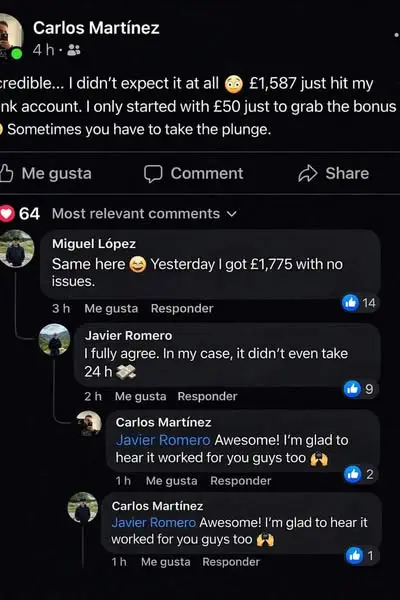The image size is (400, 600).
Task: Click the friends audience icon next to 4 h
Action: click(x=73, y=49)
